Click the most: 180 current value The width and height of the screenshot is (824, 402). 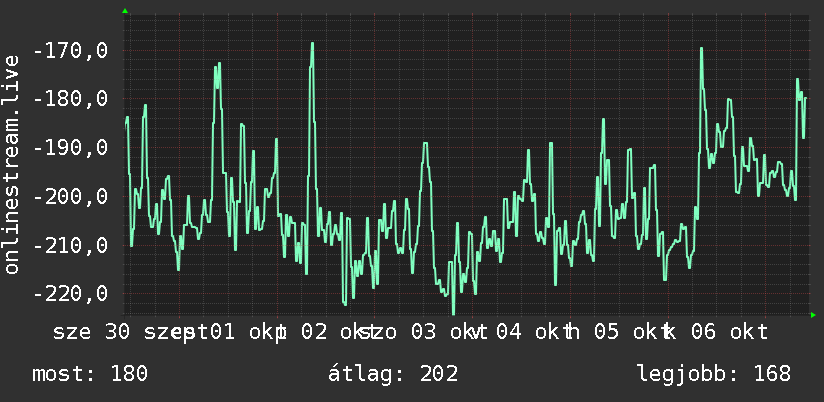coord(90,374)
